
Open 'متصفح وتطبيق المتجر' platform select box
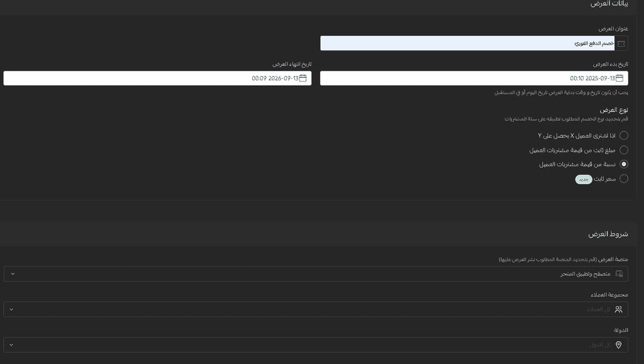[316, 274]
